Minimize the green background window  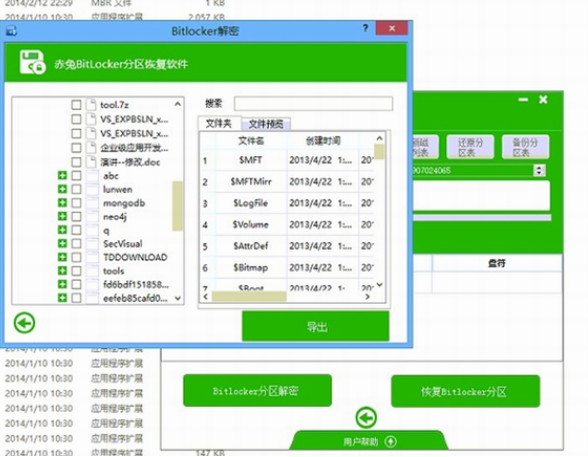(x=523, y=100)
